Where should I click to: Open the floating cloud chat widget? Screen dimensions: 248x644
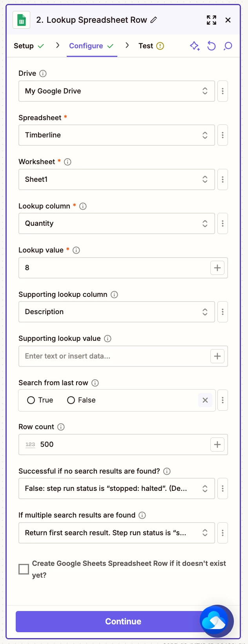coord(217,622)
